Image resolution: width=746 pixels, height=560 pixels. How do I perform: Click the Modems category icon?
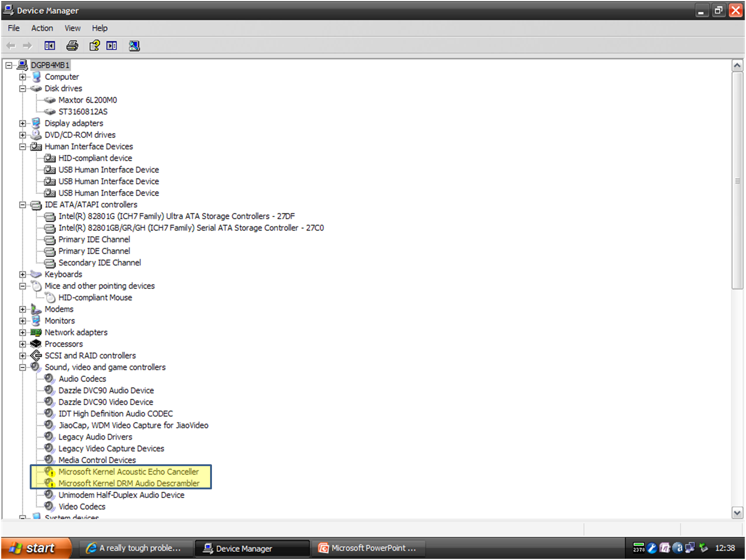(x=36, y=309)
